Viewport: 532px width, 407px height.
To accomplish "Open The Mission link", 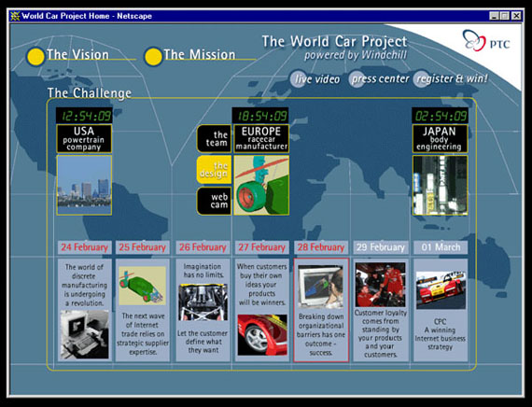I will pyautogui.click(x=199, y=55).
